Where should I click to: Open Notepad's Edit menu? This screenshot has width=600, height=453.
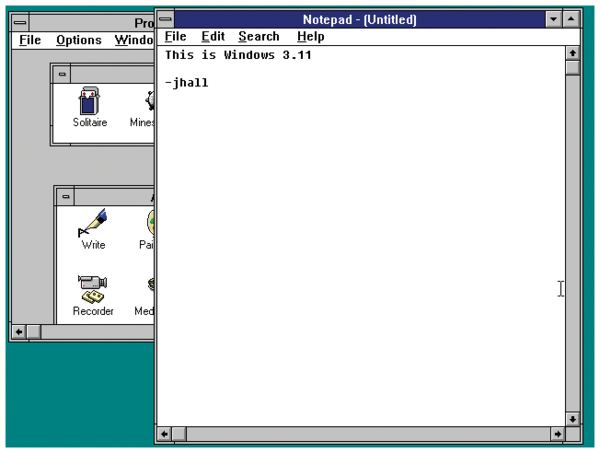click(x=213, y=36)
